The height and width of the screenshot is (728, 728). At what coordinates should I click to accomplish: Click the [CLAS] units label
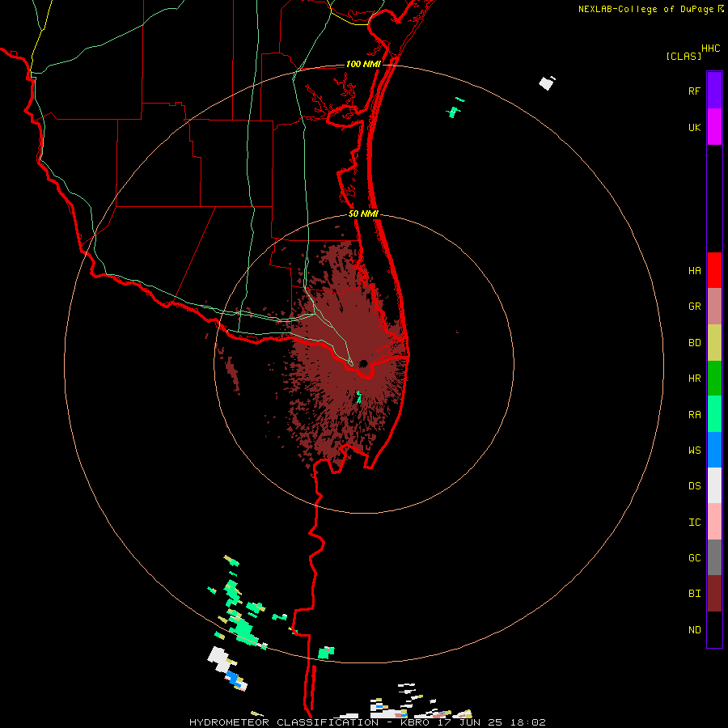[684, 56]
